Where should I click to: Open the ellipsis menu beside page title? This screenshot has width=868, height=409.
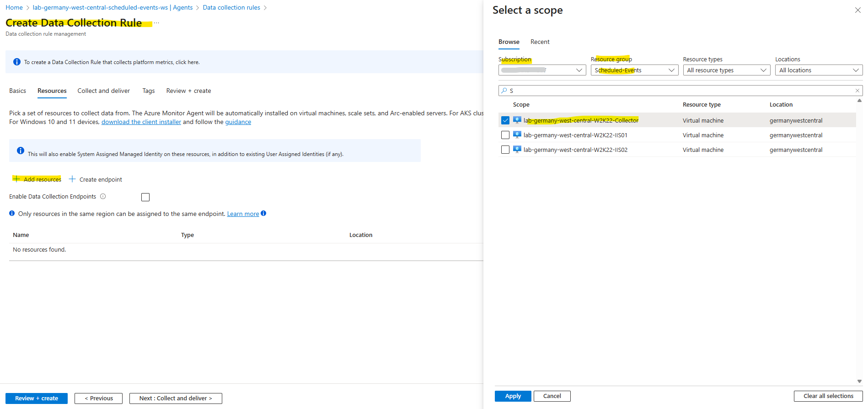click(156, 23)
